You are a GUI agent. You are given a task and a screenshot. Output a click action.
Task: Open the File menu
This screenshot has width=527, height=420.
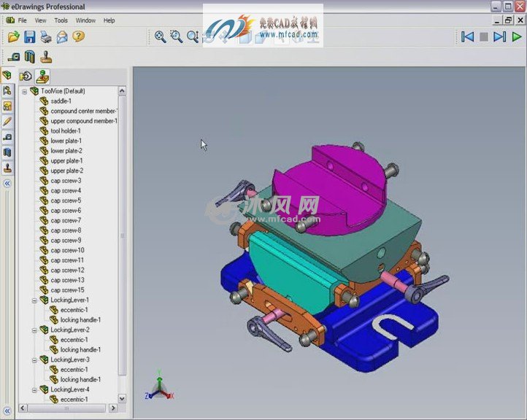22,20
